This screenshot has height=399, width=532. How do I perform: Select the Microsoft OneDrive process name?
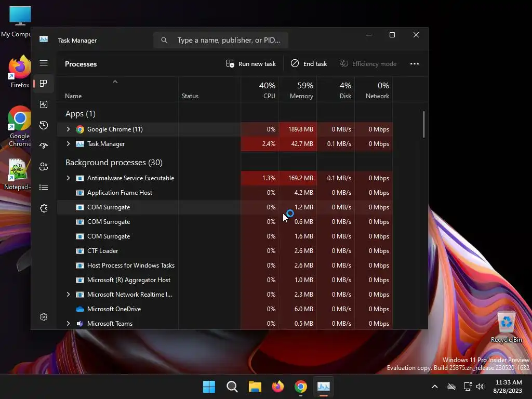click(x=114, y=309)
